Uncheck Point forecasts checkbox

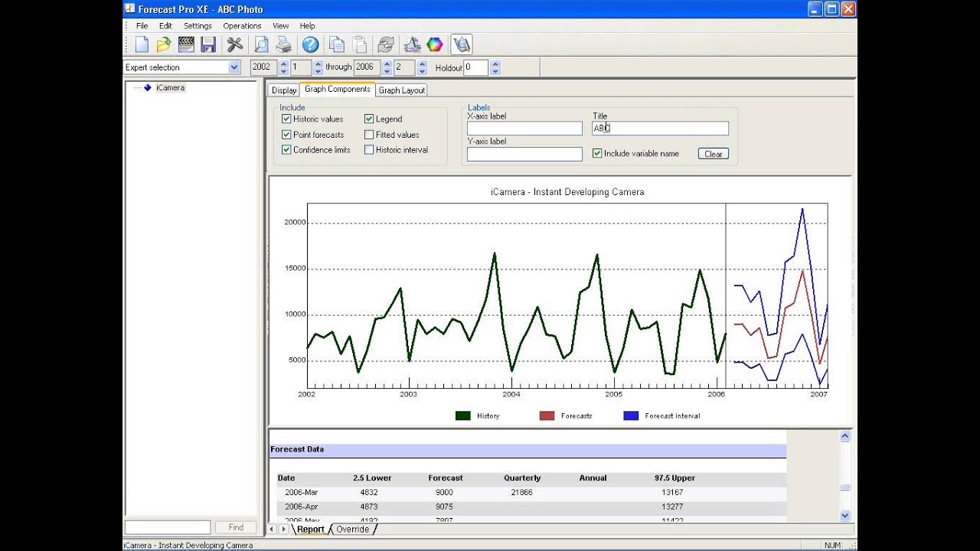[x=286, y=135]
